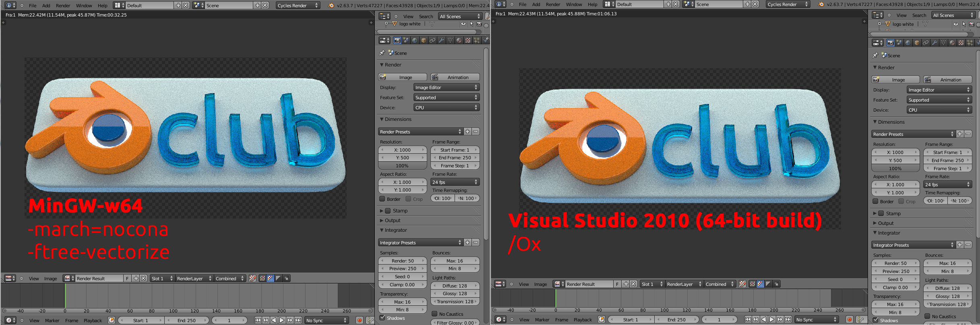Open Marker menu in right timeline
980x325 pixels.
point(542,320)
